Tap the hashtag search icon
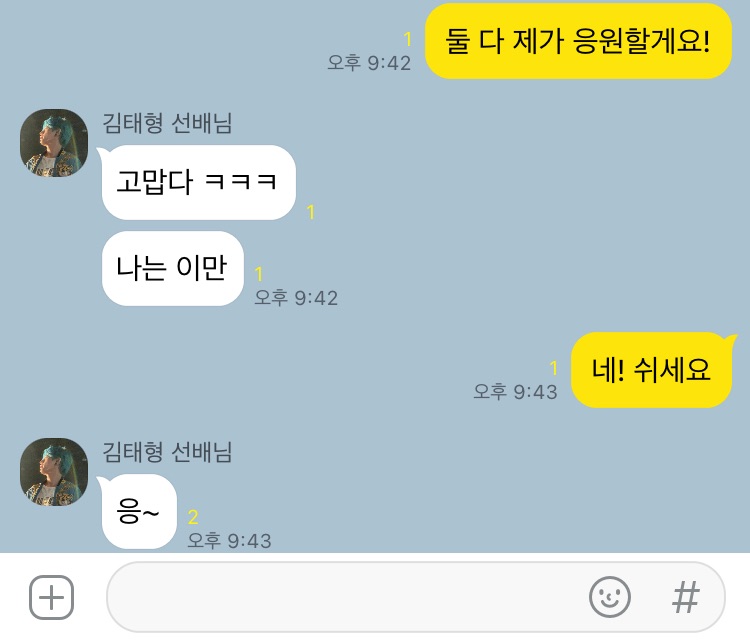The height and width of the screenshot is (640, 750). 685,597
